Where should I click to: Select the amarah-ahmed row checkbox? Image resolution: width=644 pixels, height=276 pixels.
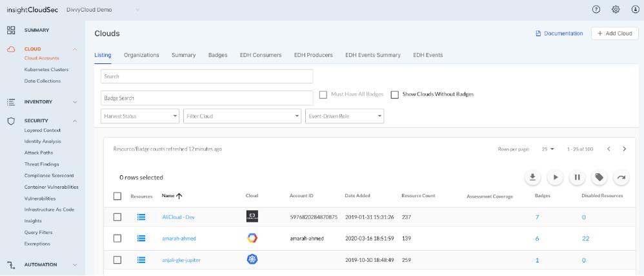pos(117,239)
